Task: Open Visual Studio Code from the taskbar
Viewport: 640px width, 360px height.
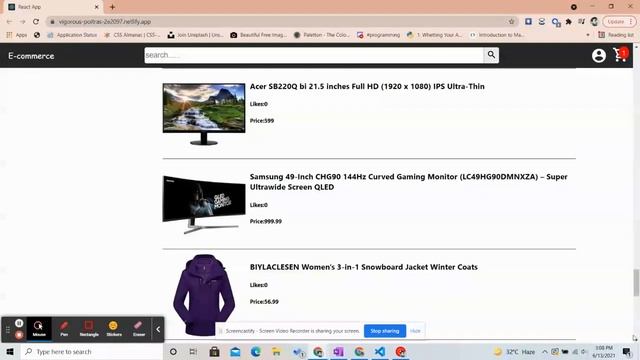Action: pos(380,351)
